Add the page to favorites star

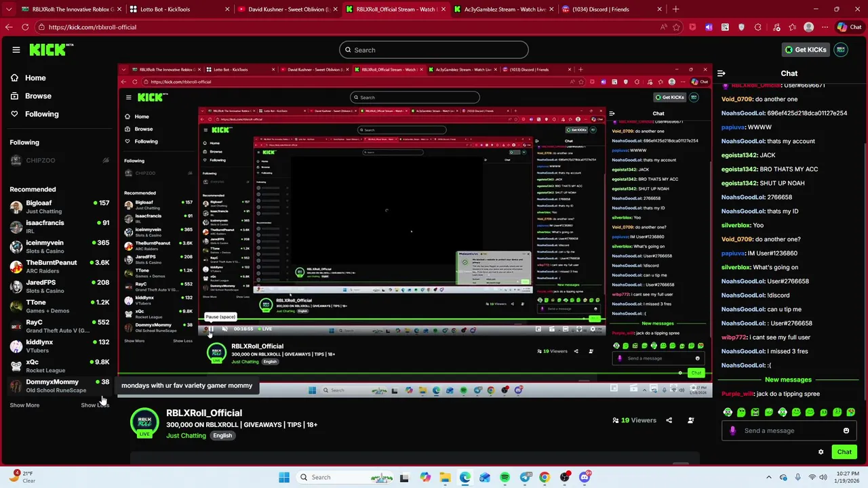[x=676, y=27]
